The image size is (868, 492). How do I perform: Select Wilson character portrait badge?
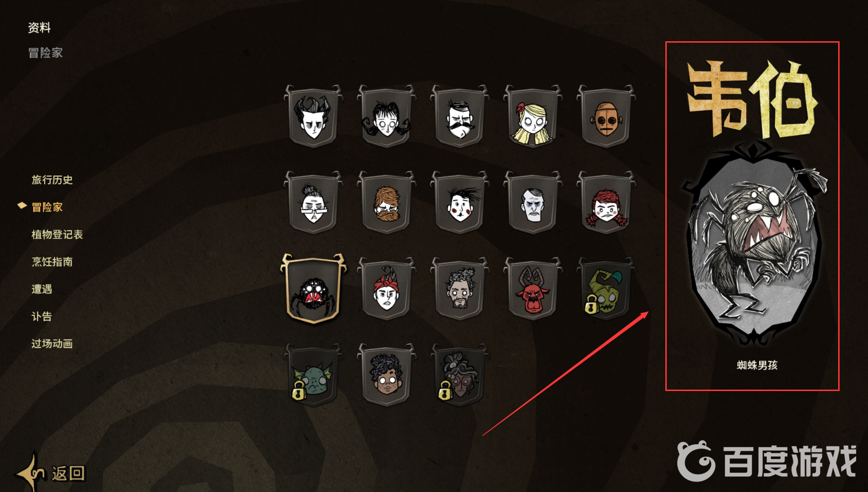pyautogui.click(x=313, y=116)
